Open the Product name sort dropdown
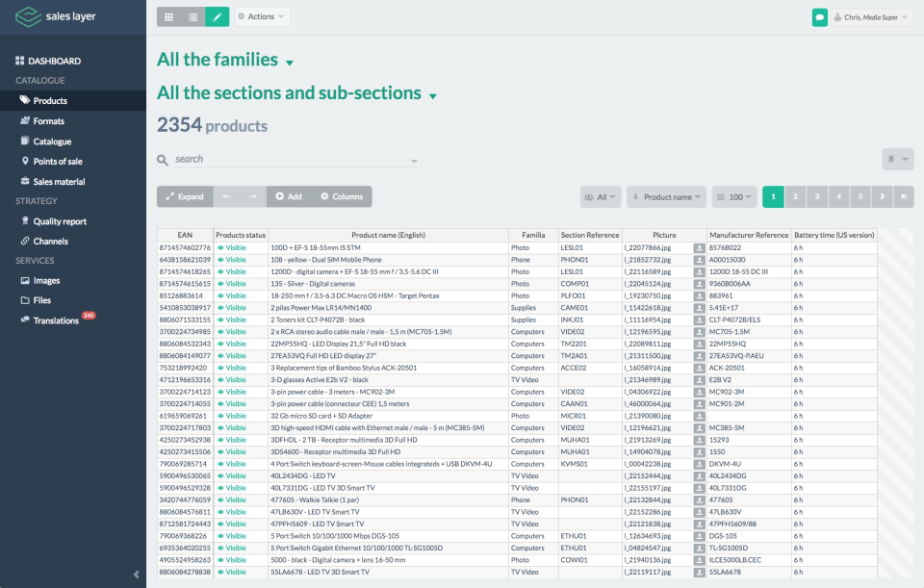 click(x=666, y=197)
